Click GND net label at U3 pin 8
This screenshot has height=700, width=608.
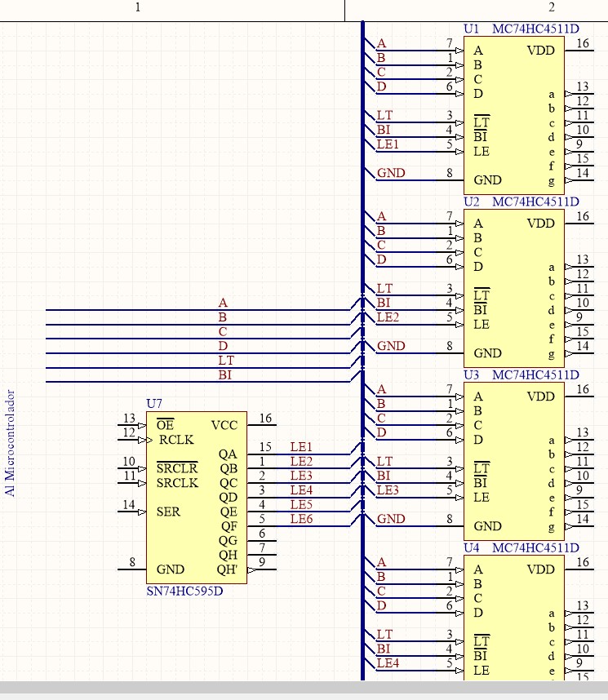click(391, 519)
